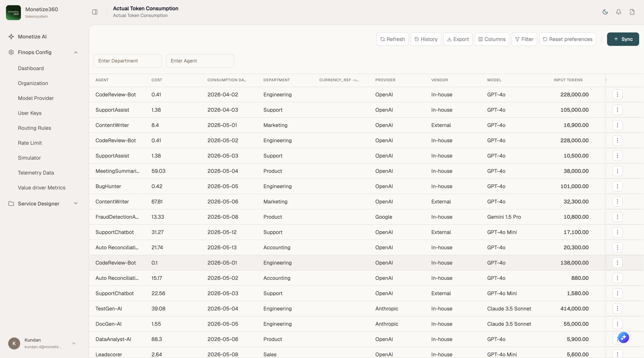Open row menu for DocGen-AI row
This screenshot has height=358, width=644.
[x=617, y=324]
